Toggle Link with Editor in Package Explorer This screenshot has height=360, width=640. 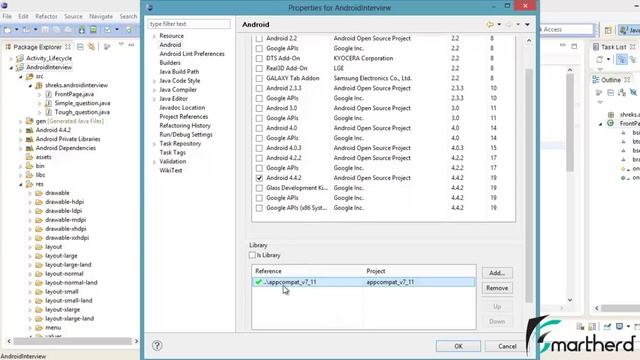coord(91,47)
